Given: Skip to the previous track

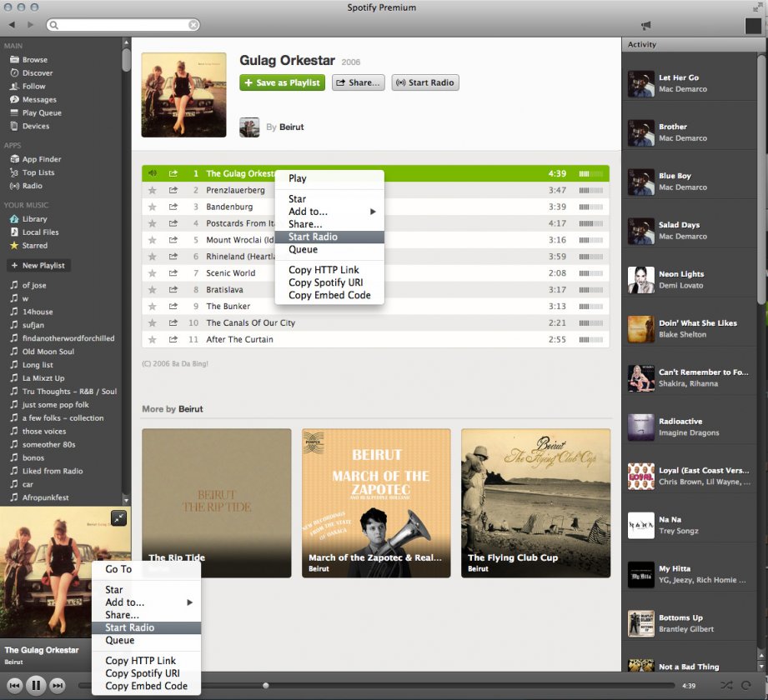Looking at the screenshot, I should tap(15, 685).
